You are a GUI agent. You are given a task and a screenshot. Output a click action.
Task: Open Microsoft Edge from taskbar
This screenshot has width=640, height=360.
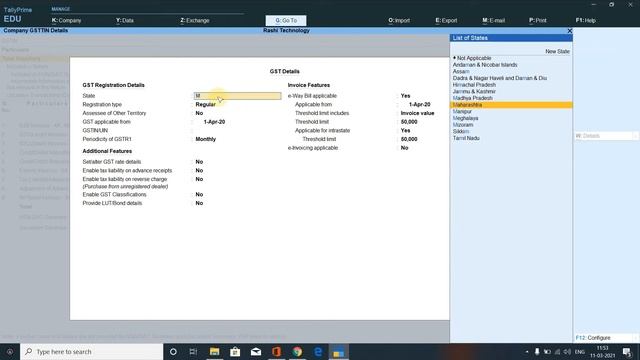point(318,352)
